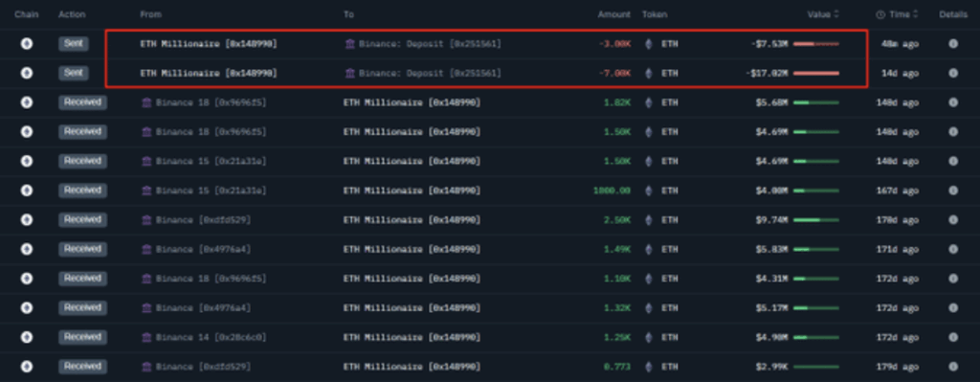Click the Received tag in the $9.74M row
The width and height of the screenshot is (980, 382).
click(82, 220)
